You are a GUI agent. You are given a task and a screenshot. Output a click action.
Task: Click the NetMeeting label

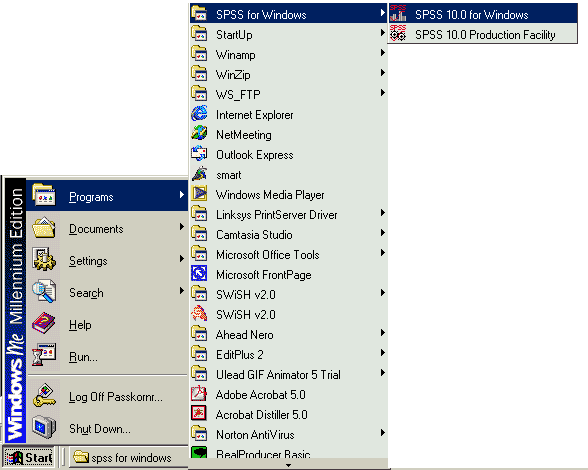243,135
